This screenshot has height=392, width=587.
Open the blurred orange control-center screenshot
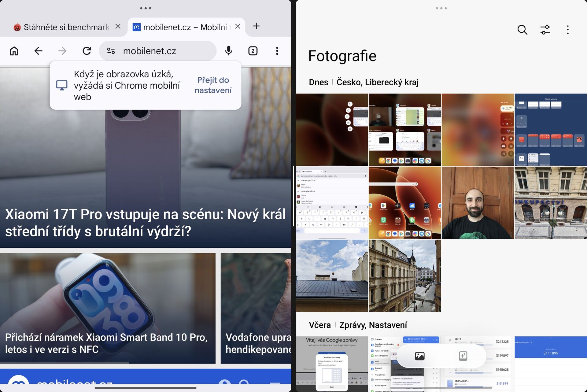(478, 130)
